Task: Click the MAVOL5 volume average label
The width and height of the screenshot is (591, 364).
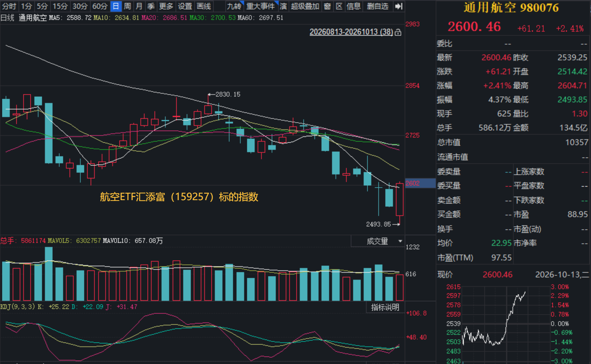Action: (x=61, y=241)
